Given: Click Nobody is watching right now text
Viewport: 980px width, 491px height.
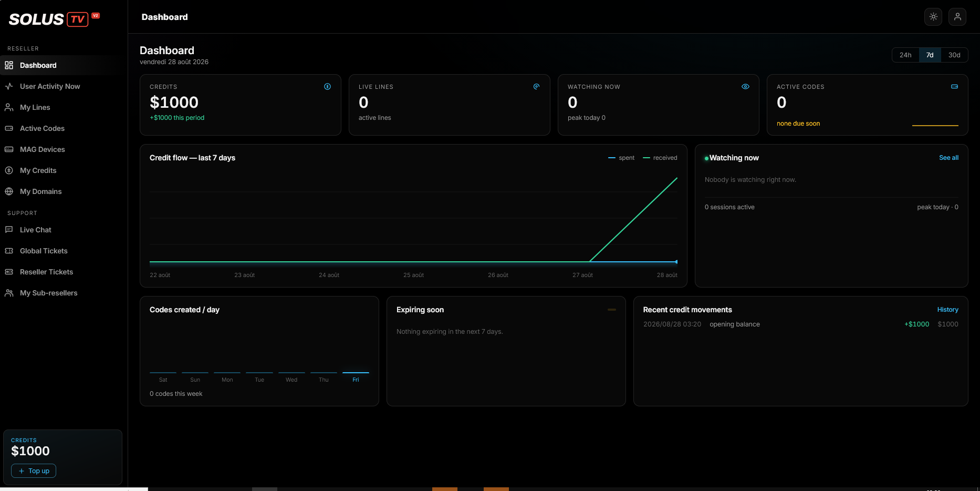Looking at the screenshot, I should click(x=750, y=180).
